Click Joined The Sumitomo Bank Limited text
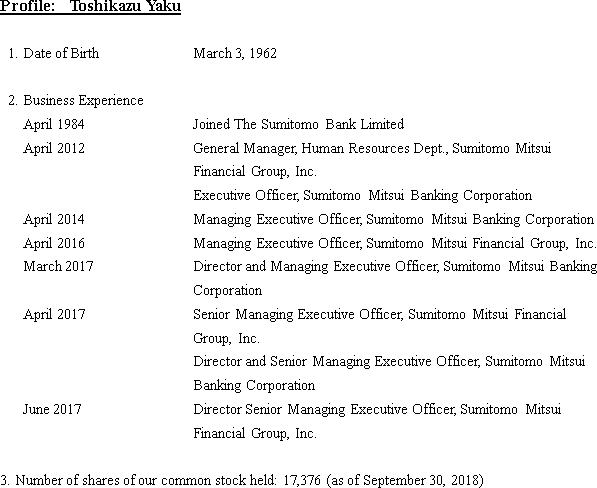597x488 pixels. [x=298, y=124]
